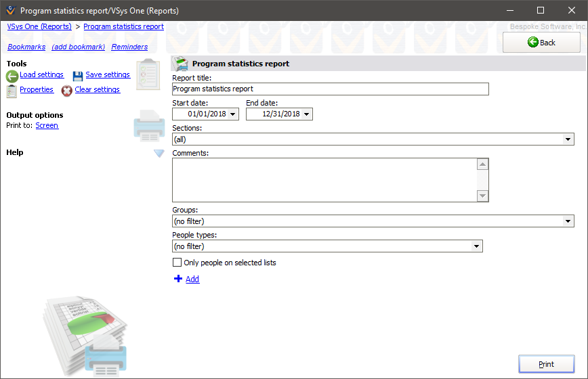Click the Program statistics report header icon

click(x=181, y=64)
